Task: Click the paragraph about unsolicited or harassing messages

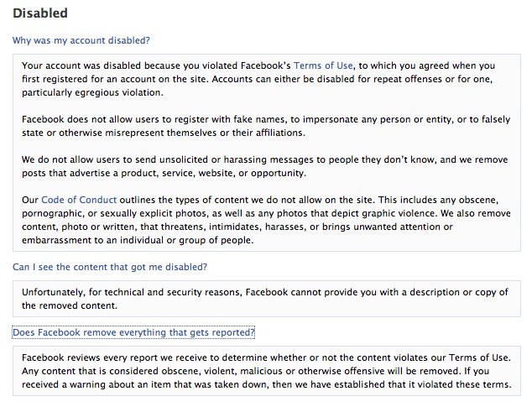Action: (264, 166)
